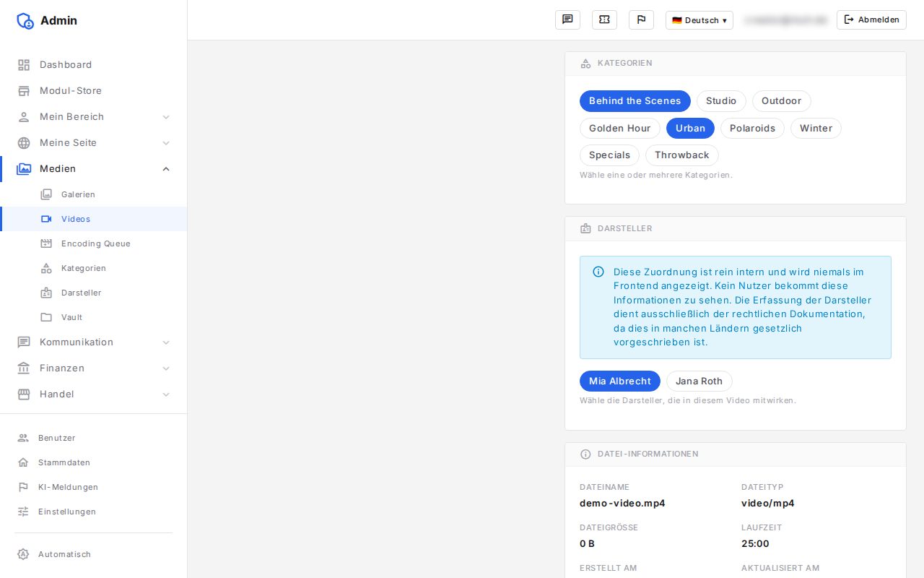Toggle the Polaroids category chip
Image resolution: width=924 pixels, height=578 pixels.
click(x=752, y=129)
